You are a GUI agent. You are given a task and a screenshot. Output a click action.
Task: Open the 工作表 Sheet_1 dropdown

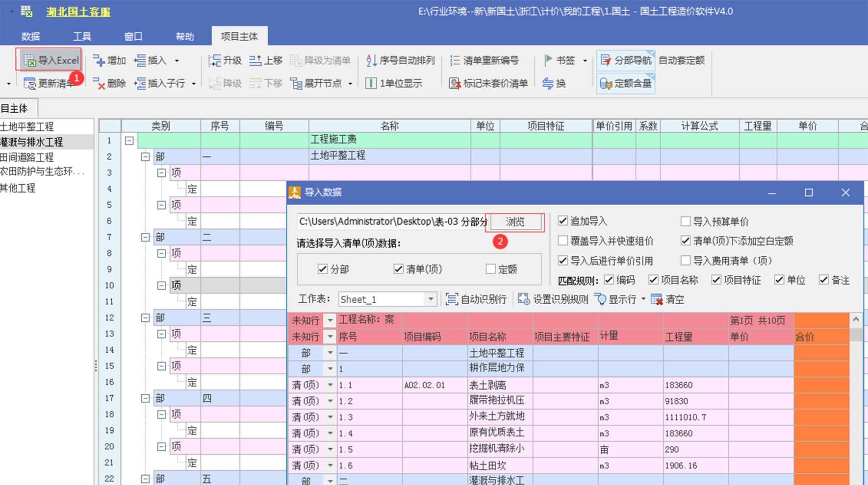pyautogui.click(x=430, y=299)
